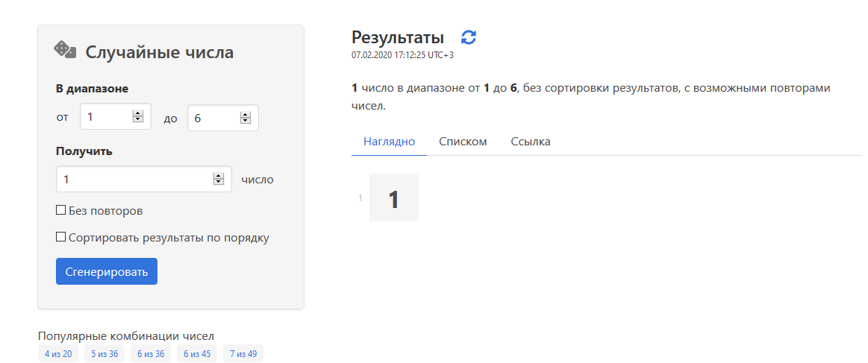Click the generated number 1 tile
This screenshot has width=868, height=363.
393,198
